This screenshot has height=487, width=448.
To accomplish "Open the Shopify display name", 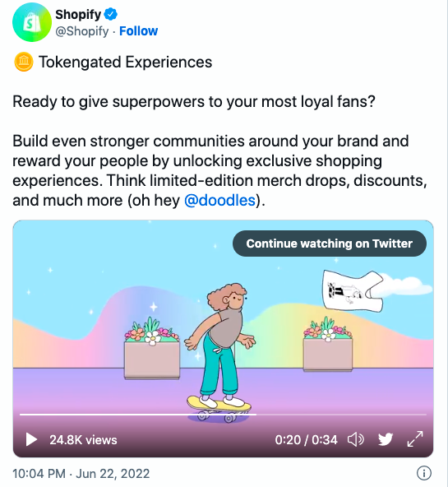I will pyautogui.click(x=78, y=15).
